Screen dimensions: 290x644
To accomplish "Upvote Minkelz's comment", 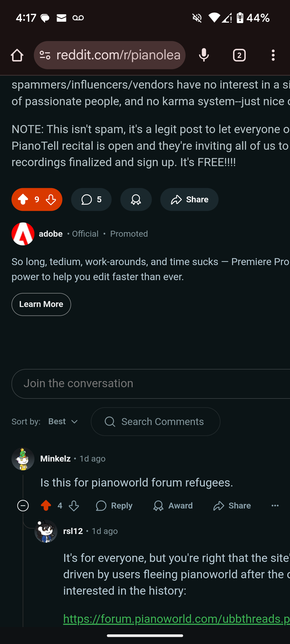I will [46, 506].
